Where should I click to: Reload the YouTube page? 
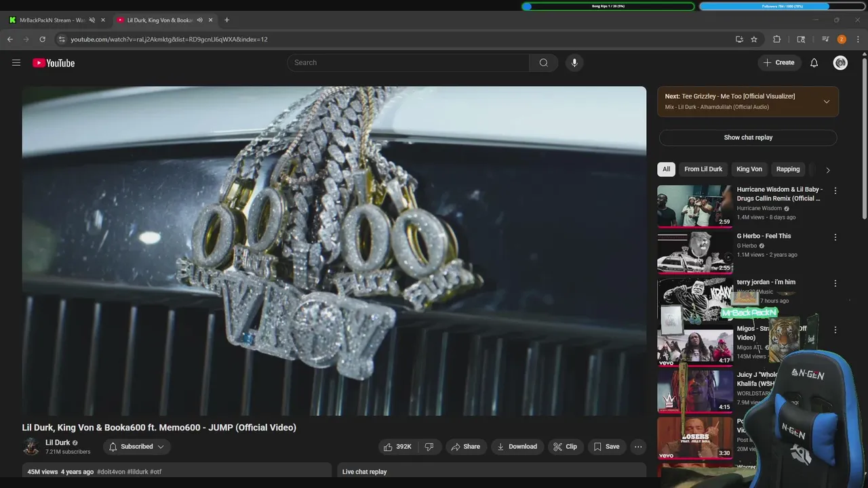42,39
